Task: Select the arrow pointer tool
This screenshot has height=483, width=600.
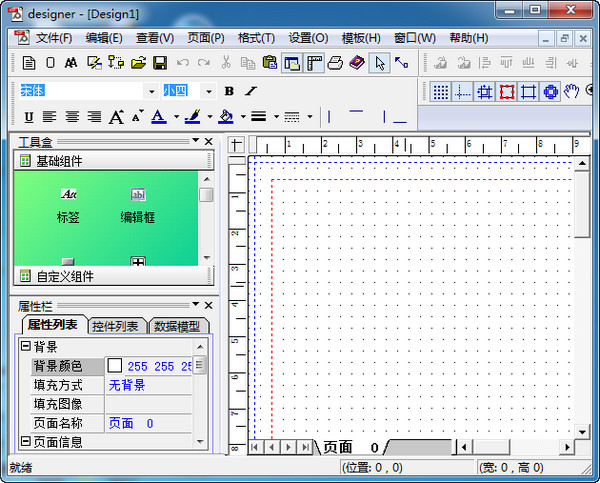Action: [x=379, y=63]
